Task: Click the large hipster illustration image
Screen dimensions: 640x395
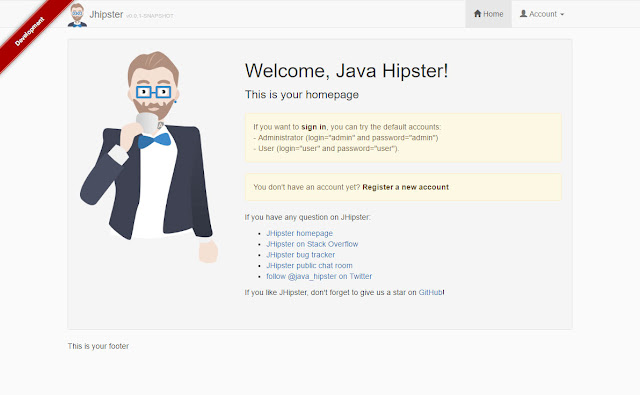Action: click(149, 157)
